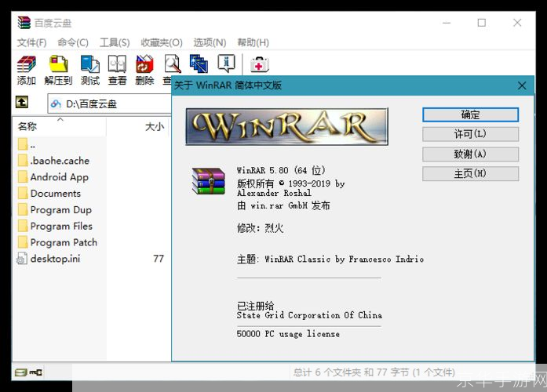The width and height of the screenshot is (547, 392).
Task: Click the 主页(H) home page button
Action: [470, 173]
